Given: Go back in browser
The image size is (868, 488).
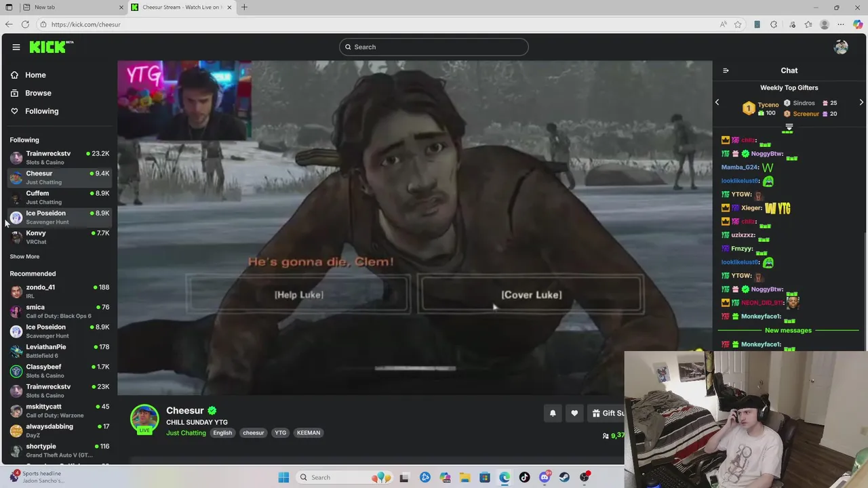Looking at the screenshot, I should 9,24.
